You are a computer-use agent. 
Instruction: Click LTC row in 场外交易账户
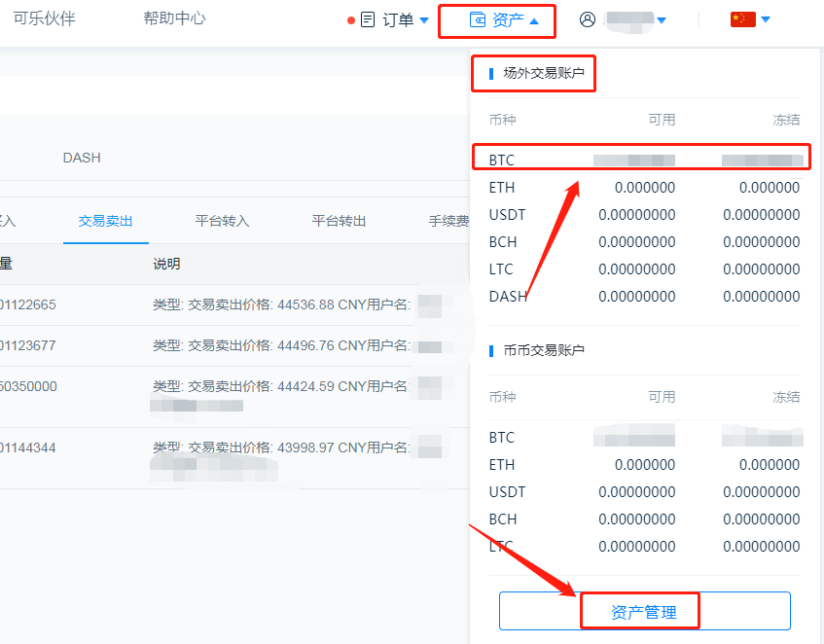click(644, 269)
